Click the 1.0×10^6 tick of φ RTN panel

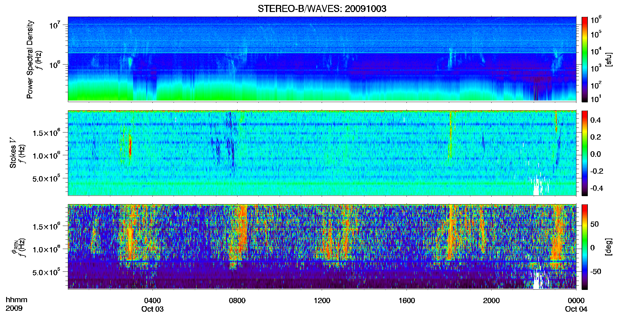(46, 249)
